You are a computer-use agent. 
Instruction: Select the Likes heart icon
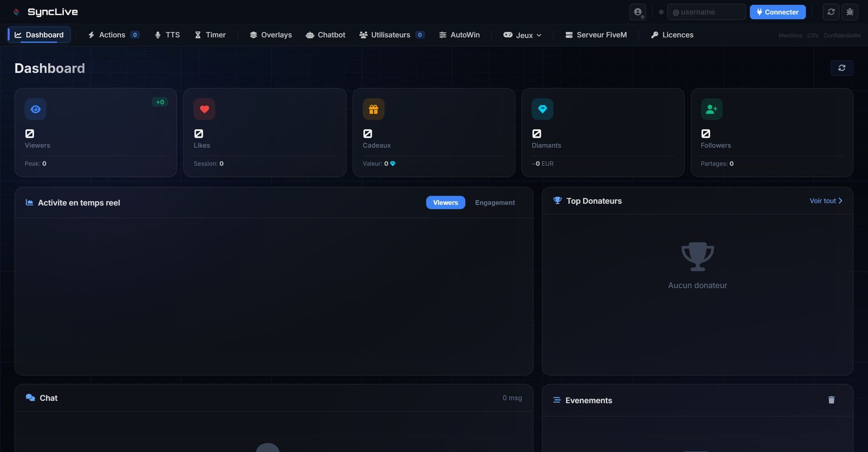click(204, 109)
